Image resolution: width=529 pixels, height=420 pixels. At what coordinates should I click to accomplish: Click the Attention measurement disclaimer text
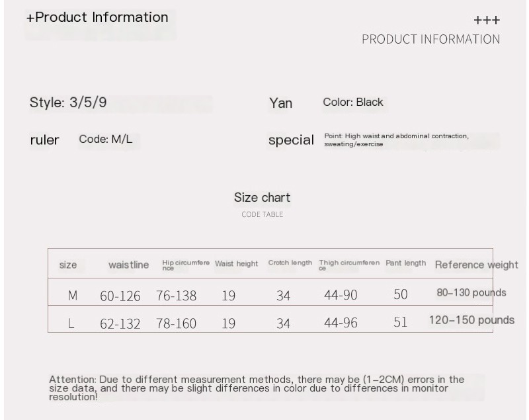[257, 388]
